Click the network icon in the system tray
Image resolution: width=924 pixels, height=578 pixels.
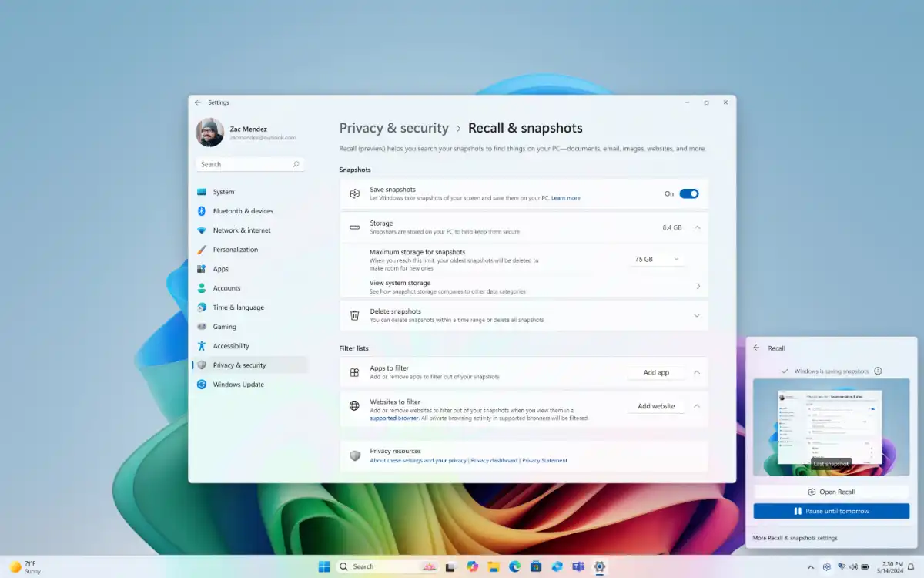pos(842,566)
